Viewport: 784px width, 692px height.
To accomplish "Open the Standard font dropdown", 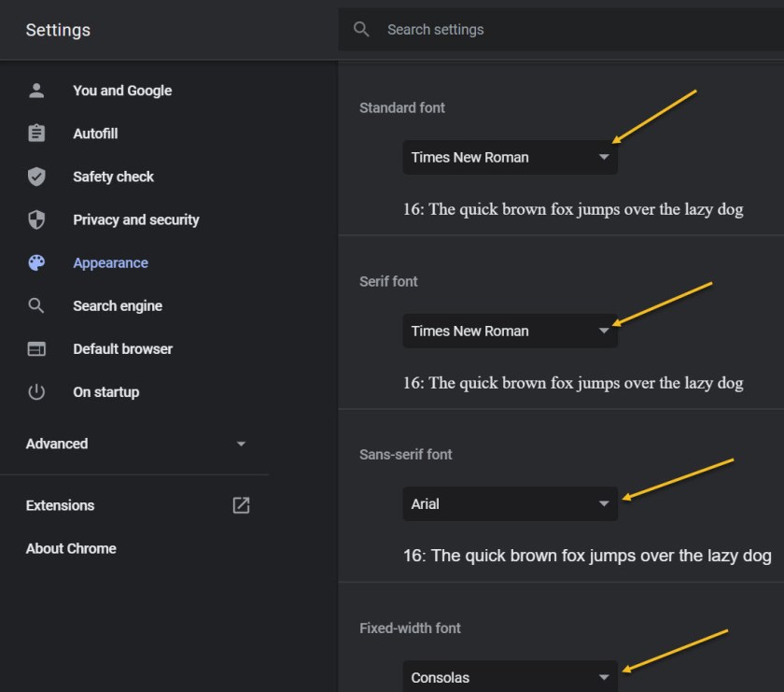I will click(x=510, y=157).
